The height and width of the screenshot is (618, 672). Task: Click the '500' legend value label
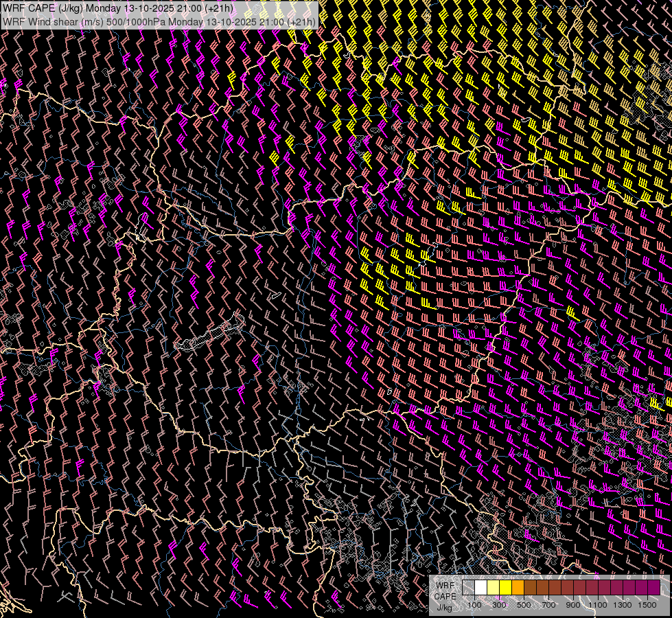pos(524,605)
